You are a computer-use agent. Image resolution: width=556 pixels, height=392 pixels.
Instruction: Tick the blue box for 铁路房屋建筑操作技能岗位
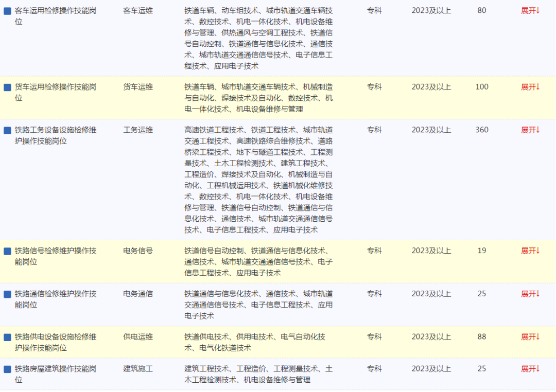click(7, 369)
